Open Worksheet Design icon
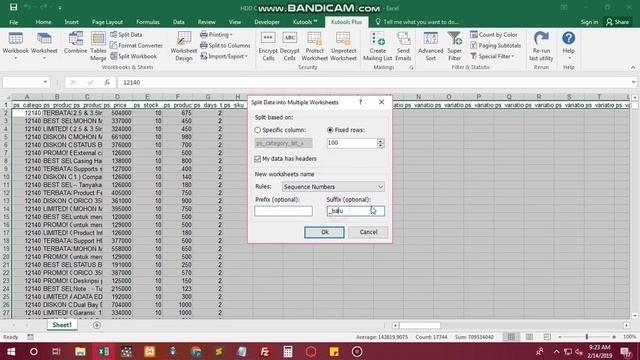The width and height of the screenshot is (640, 360). coord(184,47)
